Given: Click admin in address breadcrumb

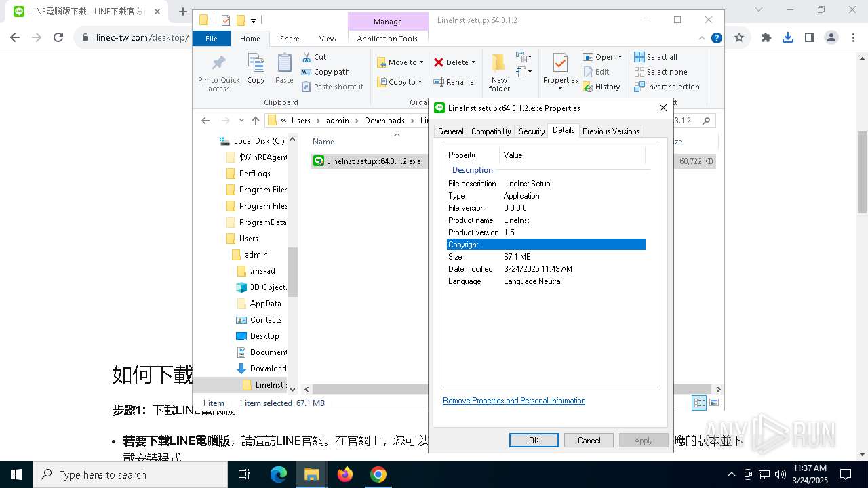Looking at the screenshot, I should pyautogui.click(x=337, y=121).
